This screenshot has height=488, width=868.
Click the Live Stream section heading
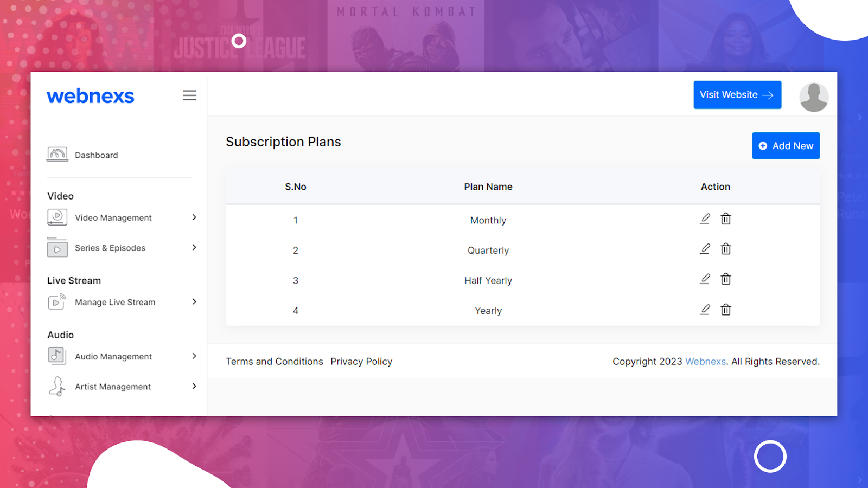click(x=74, y=281)
